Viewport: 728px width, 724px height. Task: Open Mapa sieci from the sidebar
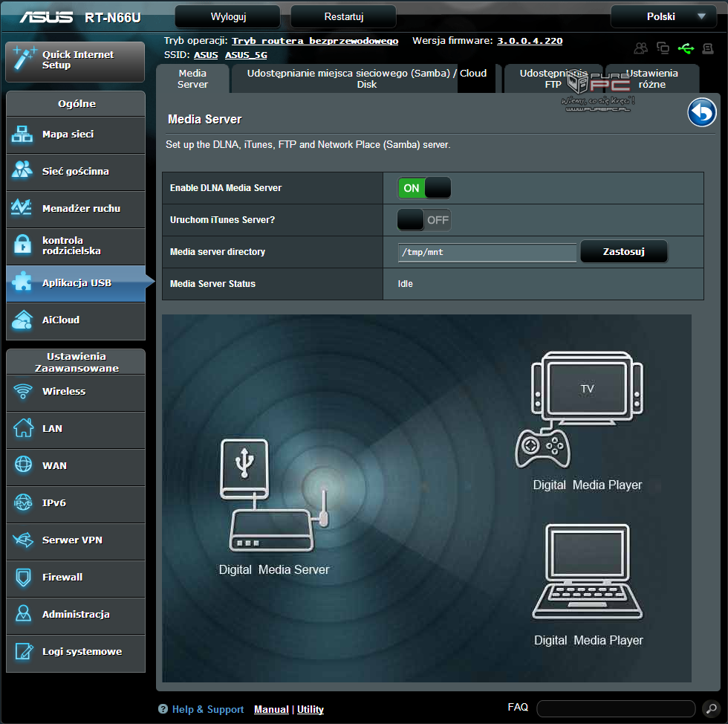(76, 135)
